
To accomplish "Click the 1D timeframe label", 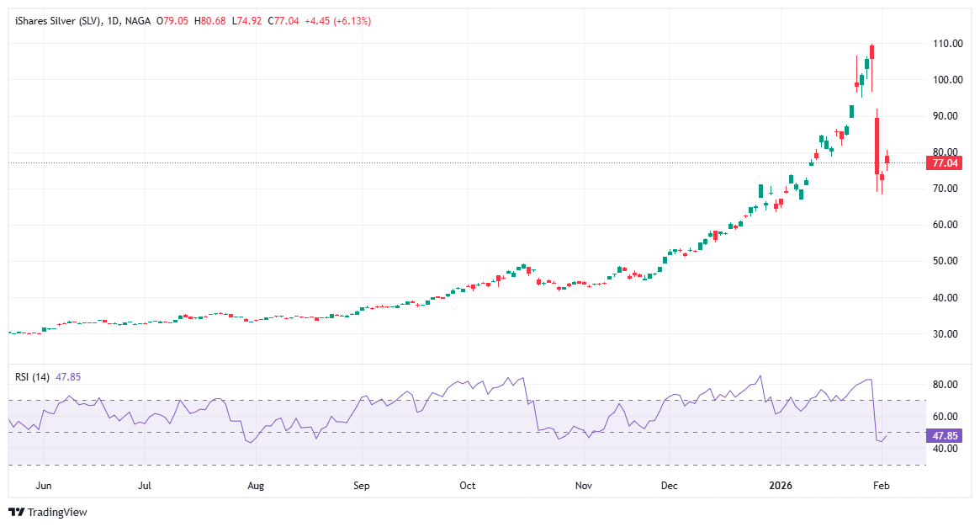I will tap(114, 21).
